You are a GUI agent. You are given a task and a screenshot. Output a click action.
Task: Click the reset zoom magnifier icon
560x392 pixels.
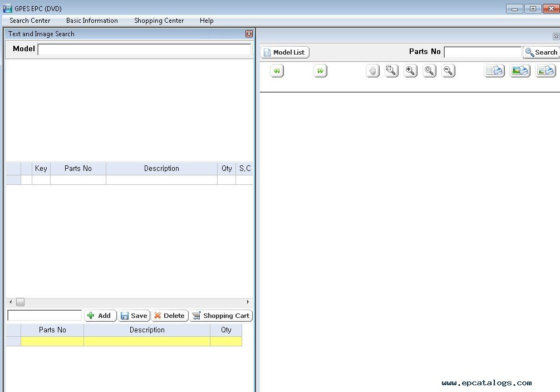click(x=430, y=71)
